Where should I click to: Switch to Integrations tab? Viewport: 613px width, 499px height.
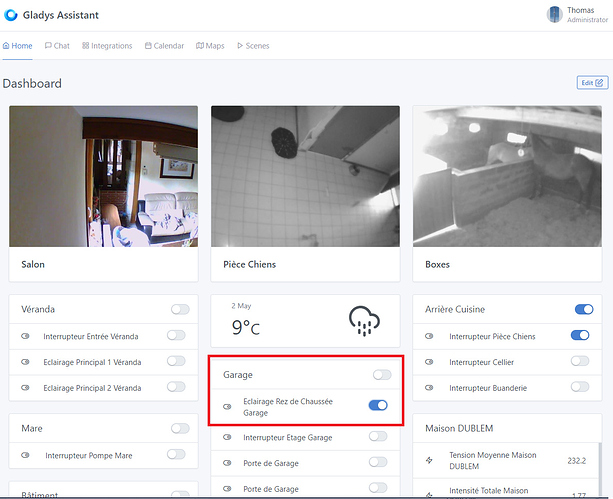(x=107, y=46)
